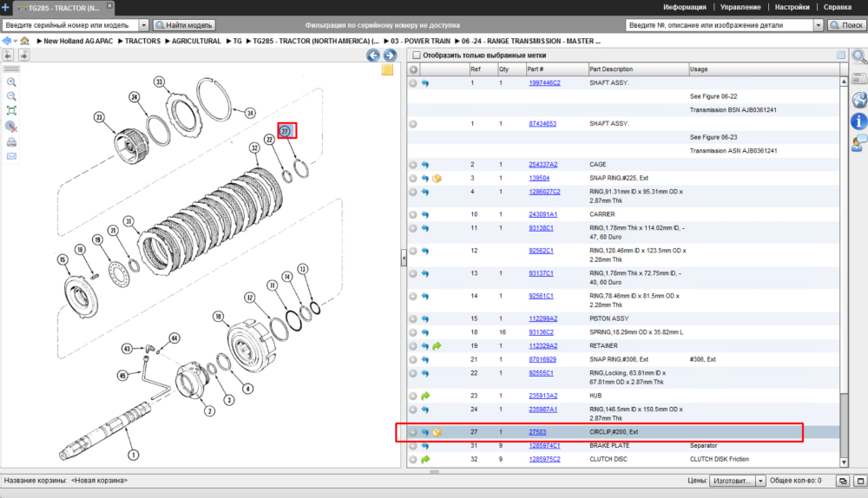Open the news icon in the right sidebar
Screen dimensions: 868x498
coord(859,79)
